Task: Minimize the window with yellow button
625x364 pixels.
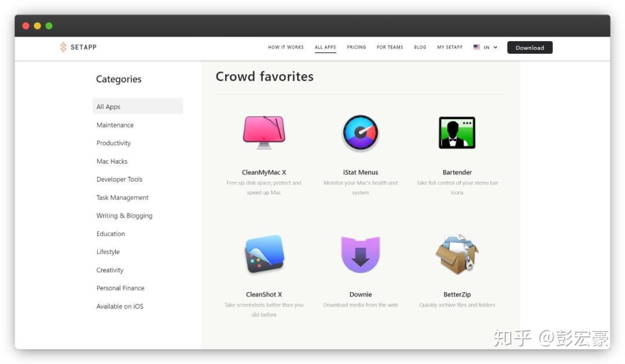Action: click(38, 26)
